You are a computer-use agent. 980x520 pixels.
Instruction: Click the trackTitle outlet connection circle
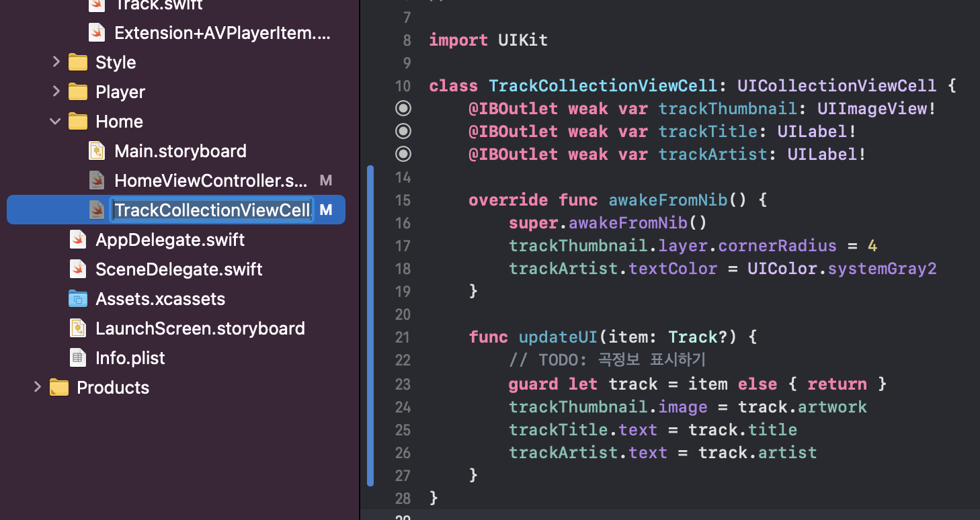pos(403,131)
